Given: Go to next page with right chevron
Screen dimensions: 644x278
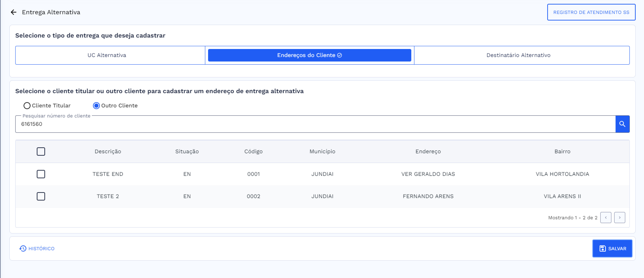Looking at the screenshot, I should [x=620, y=217].
